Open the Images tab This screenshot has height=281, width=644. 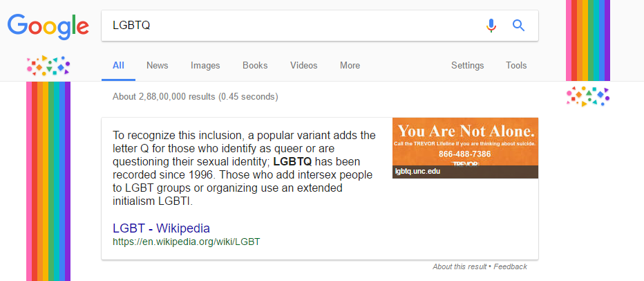coord(205,66)
